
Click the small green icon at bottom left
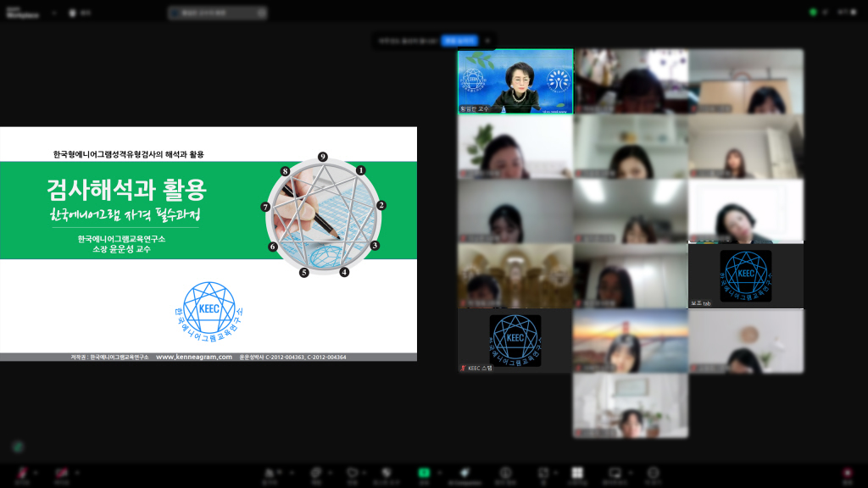pyautogui.click(x=19, y=446)
